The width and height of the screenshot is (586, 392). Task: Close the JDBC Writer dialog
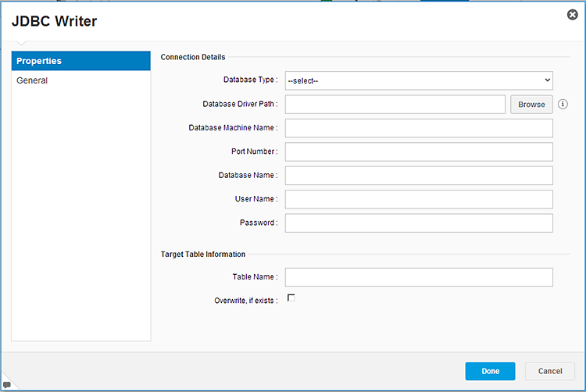pyautogui.click(x=572, y=15)
